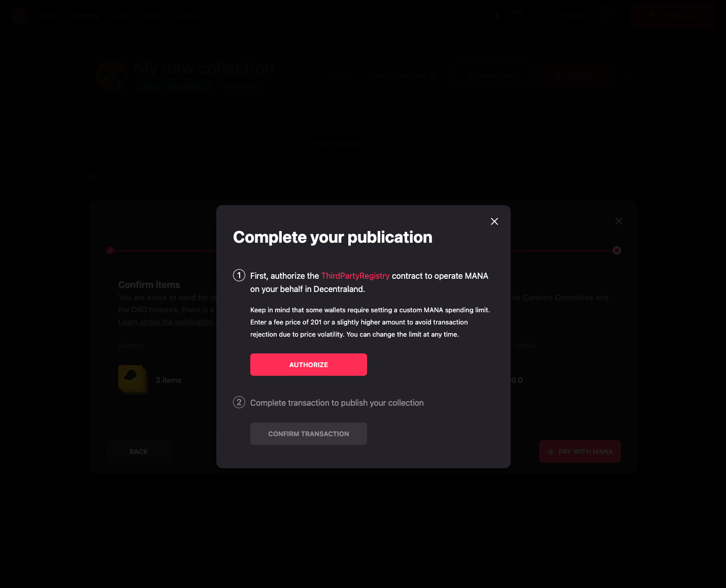This screenshot has width=726, height=588.
Task: Click the PAY WITH MANA button
Action: click(580, 451)
